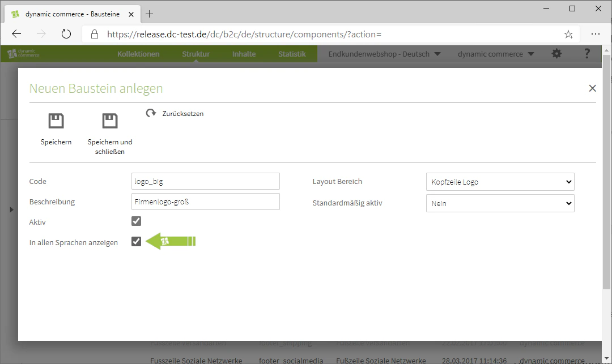Reload the page with refresh icon
Viewport: 612px width, 364px height.
pos(66,34)
